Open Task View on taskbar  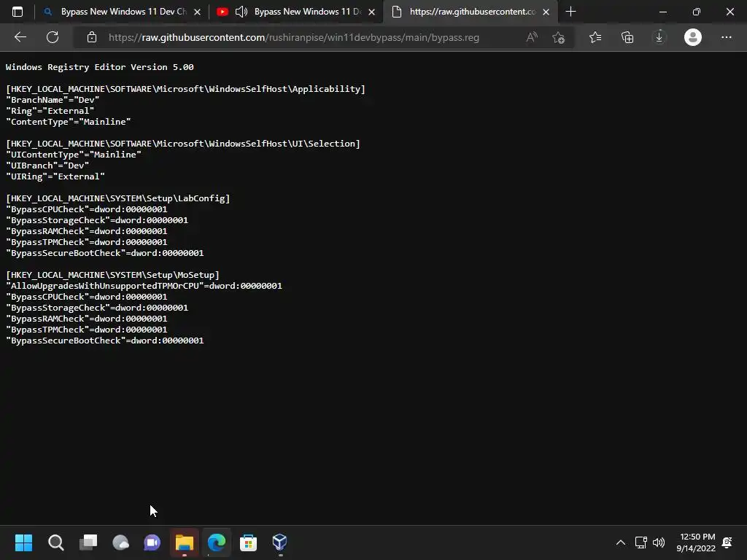tap(88, 542)
